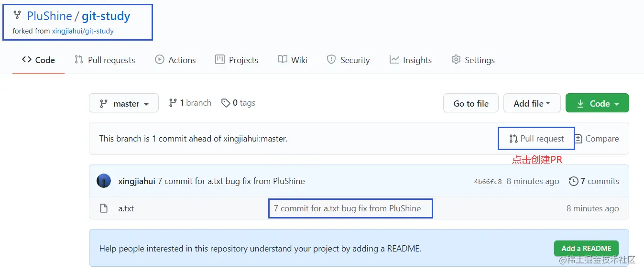Switch to the Security tab
Screen dimensions: 644x273
coord(348,60)
